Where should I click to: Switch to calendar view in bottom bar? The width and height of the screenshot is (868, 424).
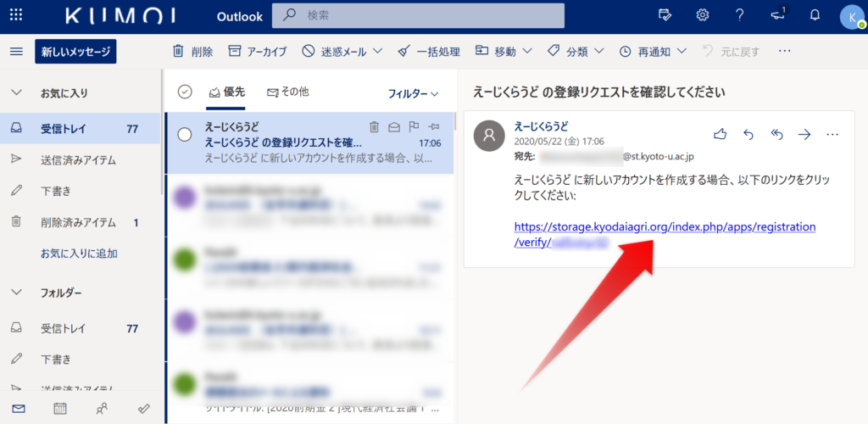tap(60, 408)
